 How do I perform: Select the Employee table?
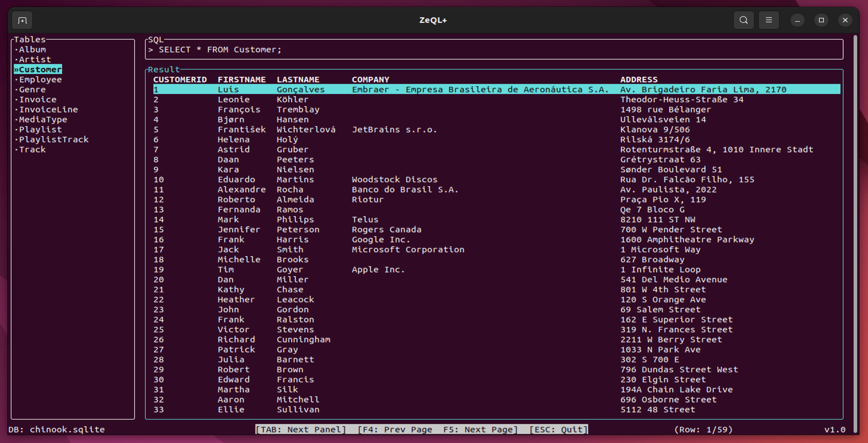point(40,80)
